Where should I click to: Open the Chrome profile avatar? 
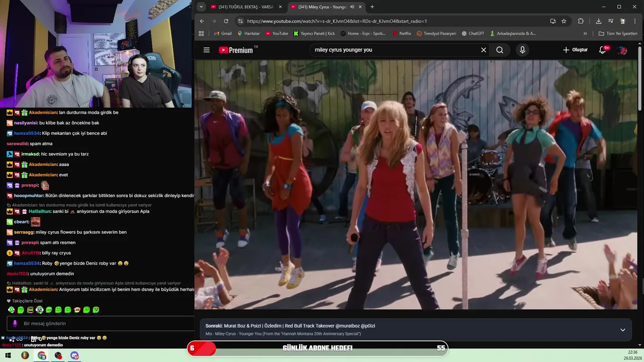click(622, 21)
